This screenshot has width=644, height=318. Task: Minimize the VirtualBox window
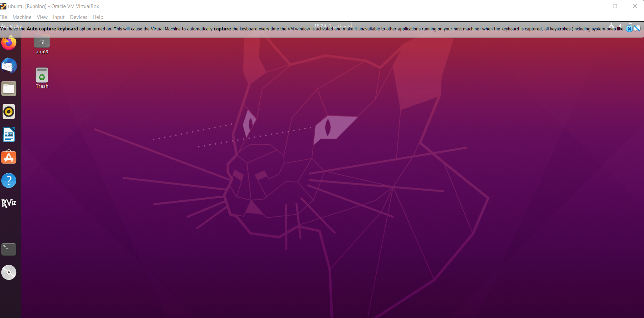click(x=595, y=6)
